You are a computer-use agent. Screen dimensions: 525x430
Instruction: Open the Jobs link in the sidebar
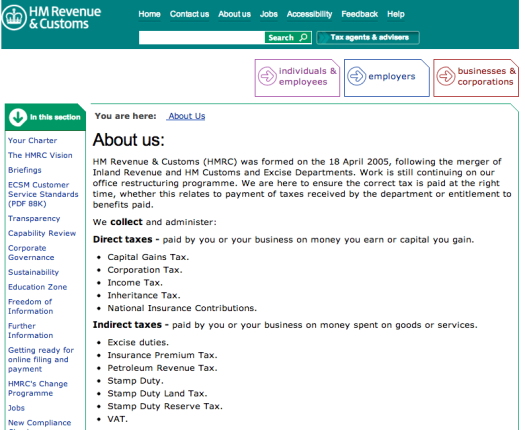(x=16, y=408)
